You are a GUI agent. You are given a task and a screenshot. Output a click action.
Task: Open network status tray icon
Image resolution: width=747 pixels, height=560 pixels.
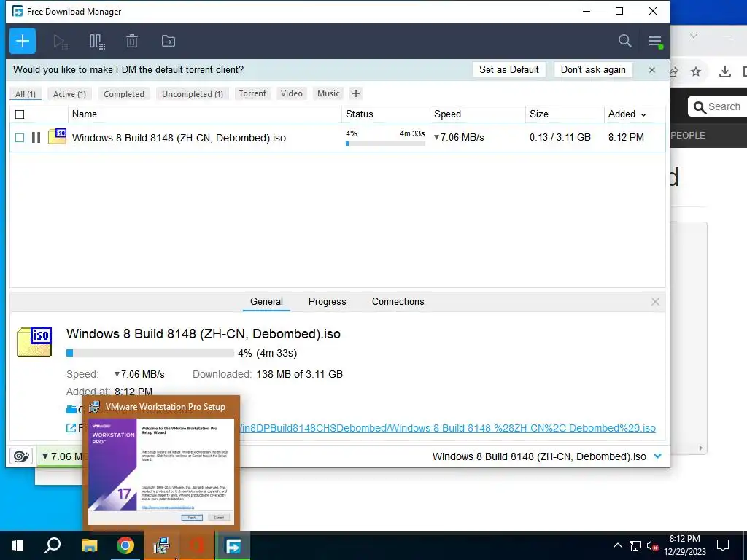pyautogui.click(x=635, y=545)
